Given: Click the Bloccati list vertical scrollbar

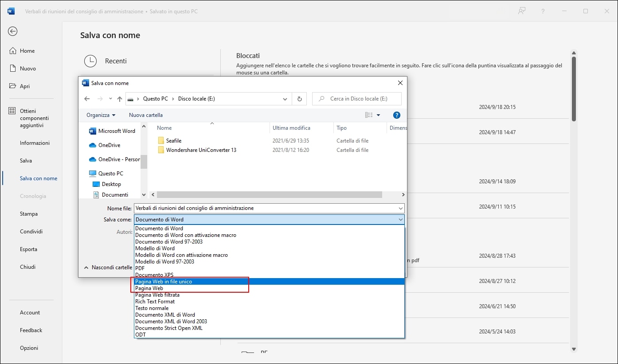Looking at the screenshot, I should pyautogui.click(x=574, y=89).
